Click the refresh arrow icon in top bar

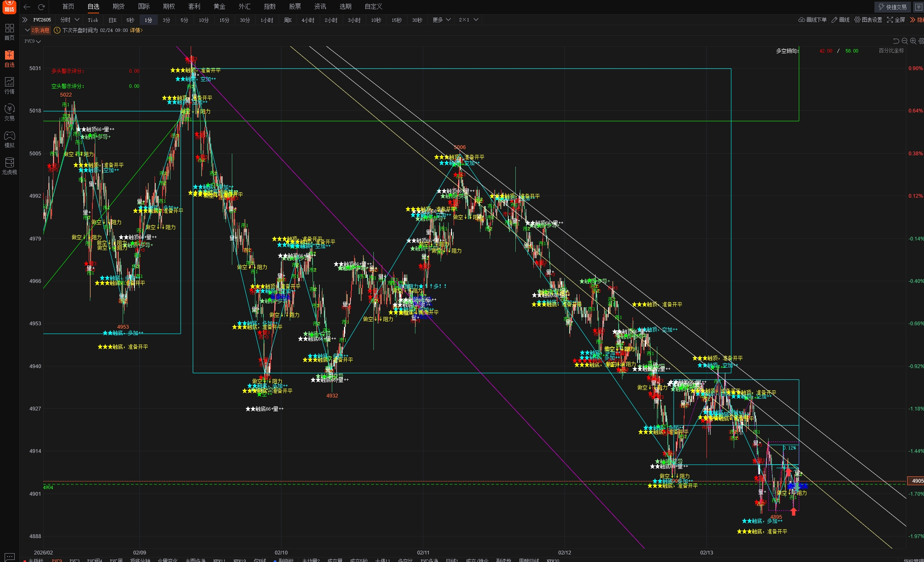coord(41,7)
